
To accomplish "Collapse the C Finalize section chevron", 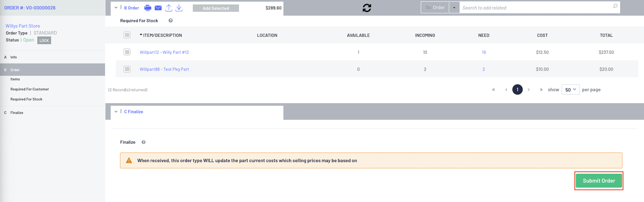I will coord(116,112).
